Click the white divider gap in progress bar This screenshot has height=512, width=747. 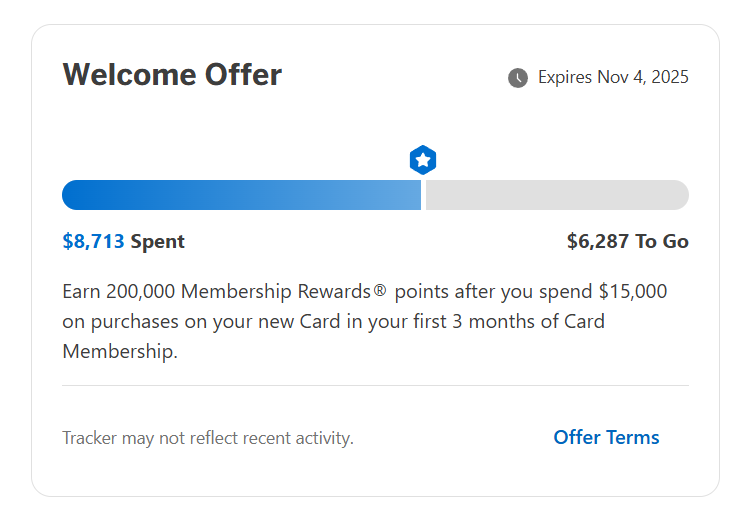coord(424,195)
